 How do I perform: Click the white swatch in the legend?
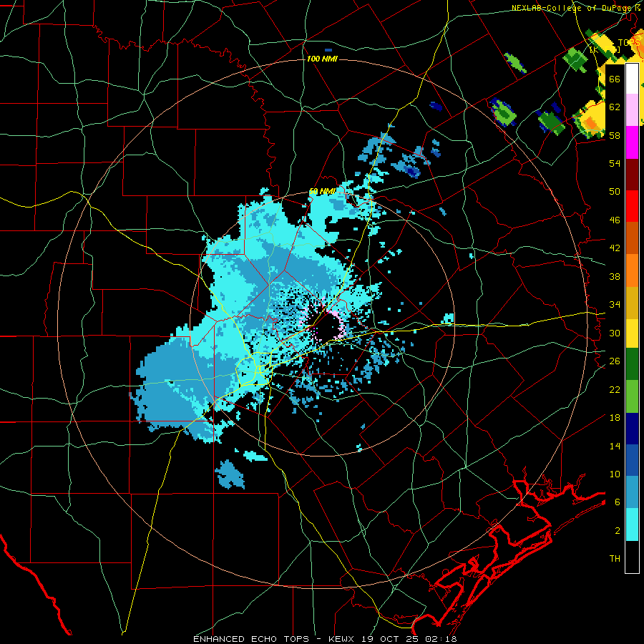(632, 79)
